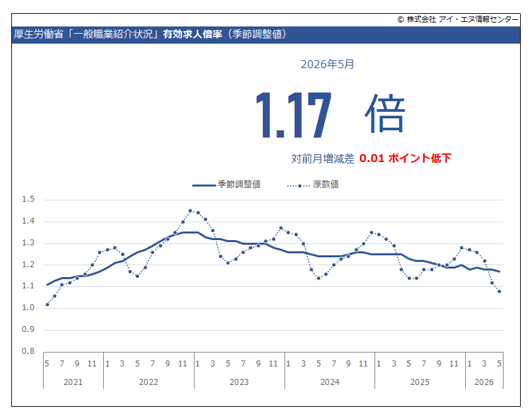Click the 対前月増減差 label
The width and height of the screenshot is (532, 420).
click(323, 159)
